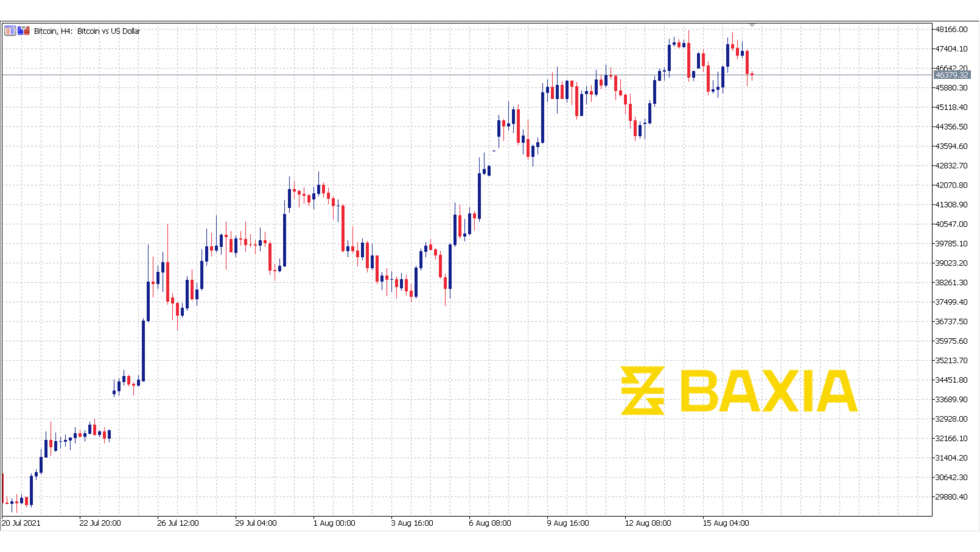980x552 pixels.
Task: Click the '12 Aug 08:00' time axis label
Action: (x=648, y=523)
